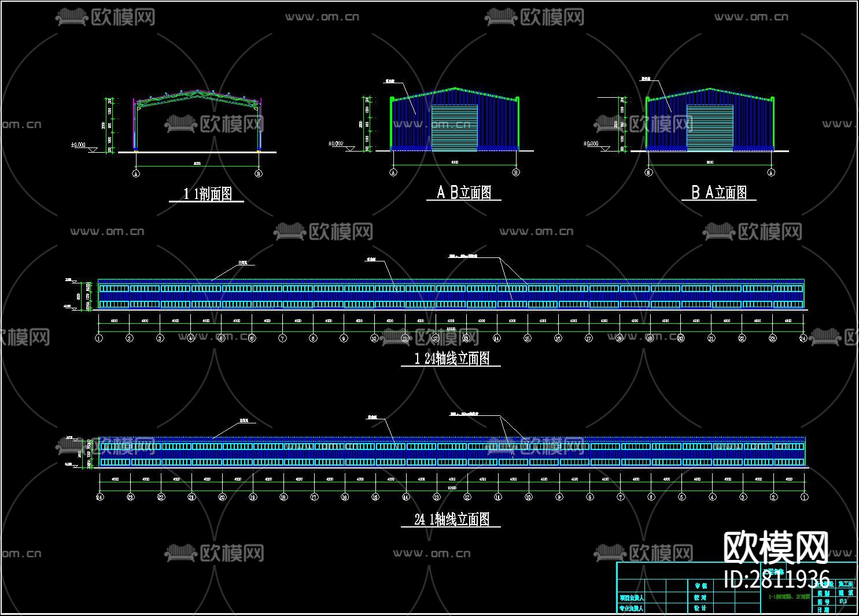Click axis bubble 2 in the 1-24 elevation
The height and width of the screenshot is (616, 859).
tap(130, 338)
